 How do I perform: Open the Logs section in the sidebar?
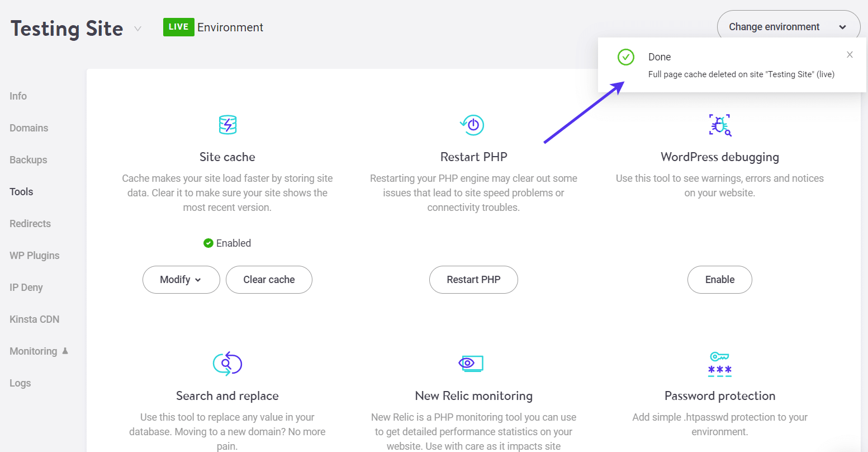point(20,383)
